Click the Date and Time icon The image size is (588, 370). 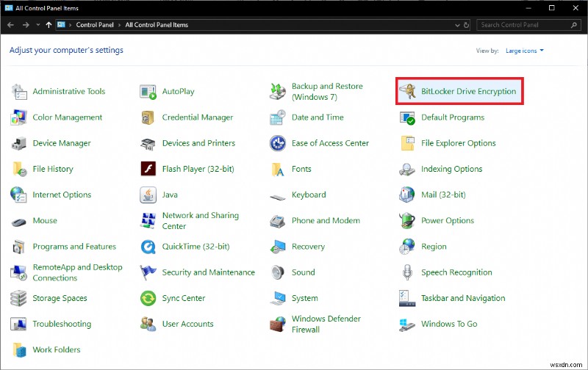(x=278, y=117)
